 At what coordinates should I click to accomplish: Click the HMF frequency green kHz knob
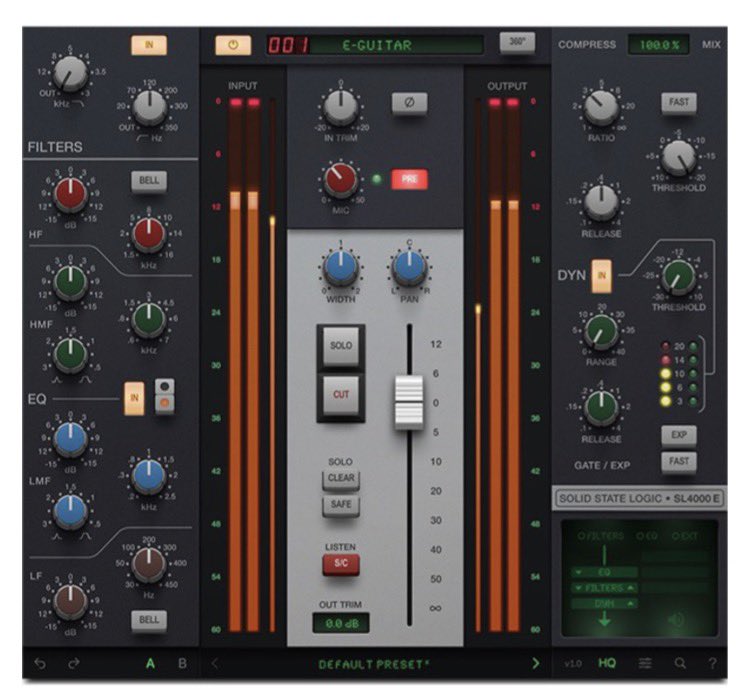point(149,319)
